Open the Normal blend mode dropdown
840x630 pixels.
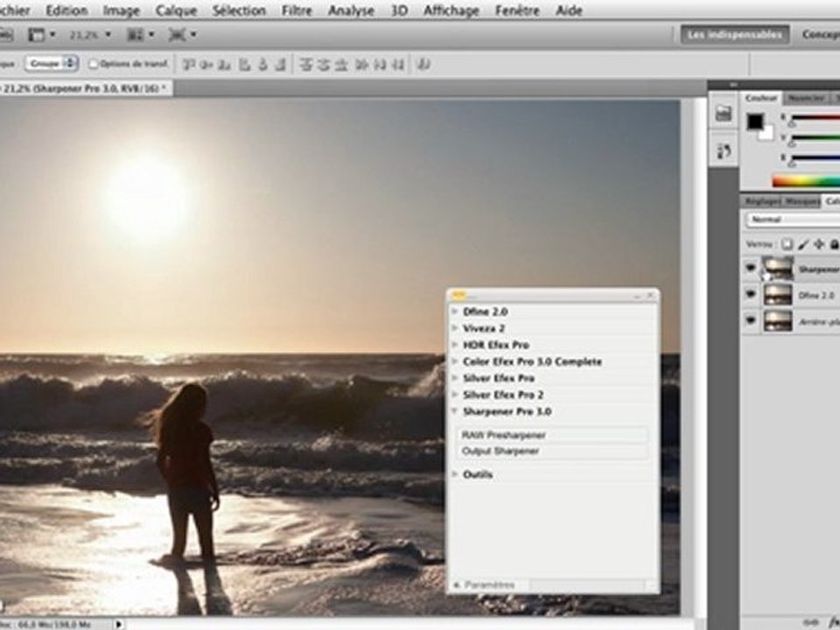coord(793,220)
